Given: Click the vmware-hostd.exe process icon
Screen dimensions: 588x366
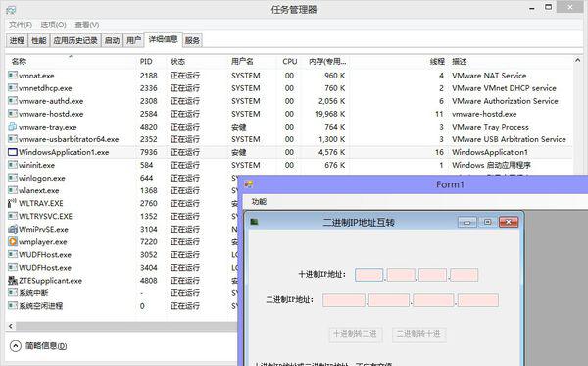Looking at the screenshot, I should 13,114.
